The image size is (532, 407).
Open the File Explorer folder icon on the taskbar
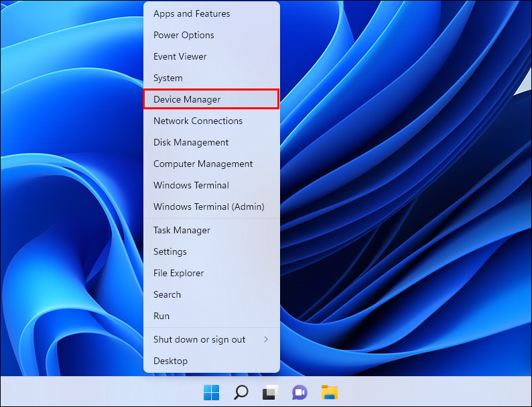tap(330, 392)
